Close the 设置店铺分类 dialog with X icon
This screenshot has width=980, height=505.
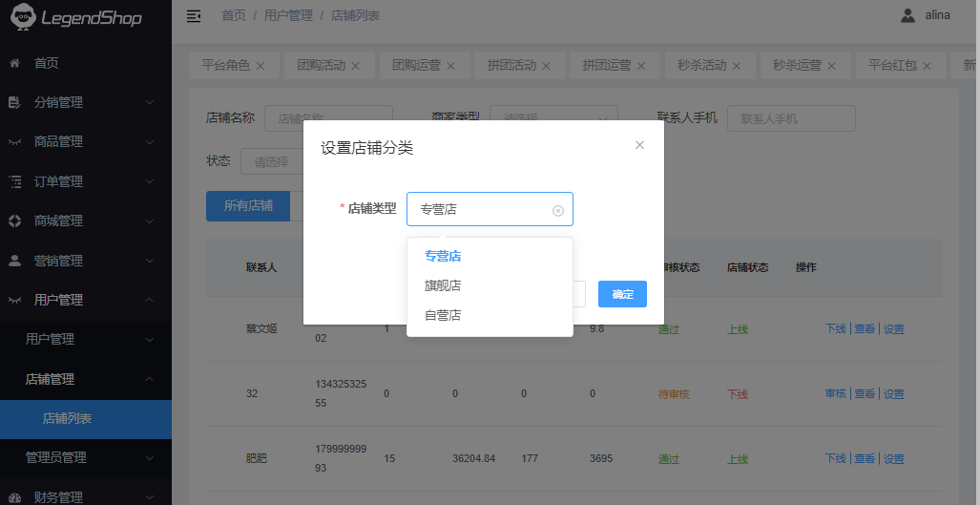coord(639,145)
